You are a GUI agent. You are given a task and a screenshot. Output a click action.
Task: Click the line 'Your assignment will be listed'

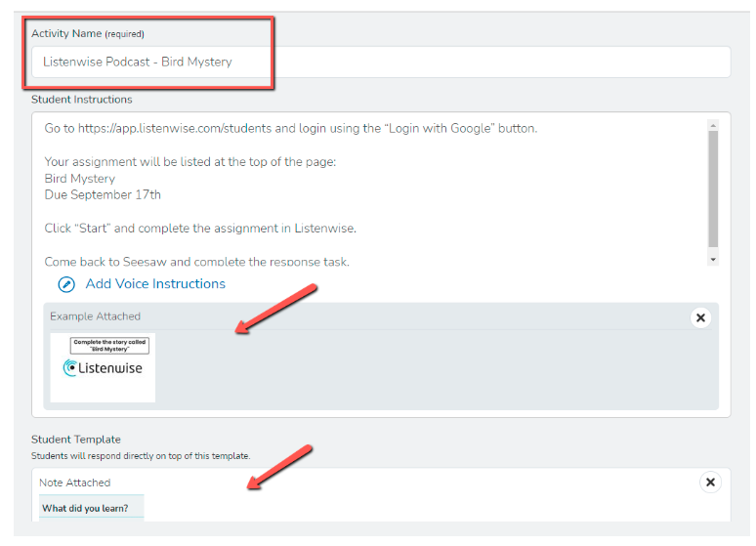pos(189,161)
